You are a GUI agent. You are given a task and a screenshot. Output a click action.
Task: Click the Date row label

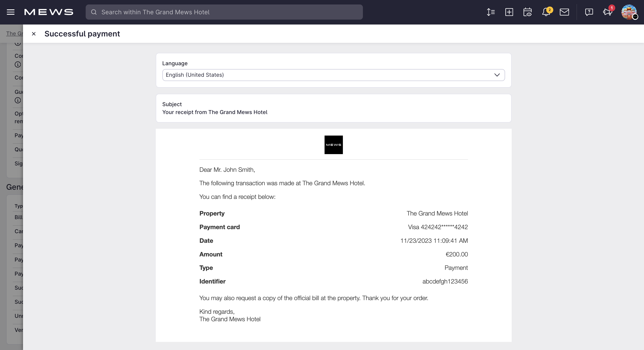coord(206,241)
